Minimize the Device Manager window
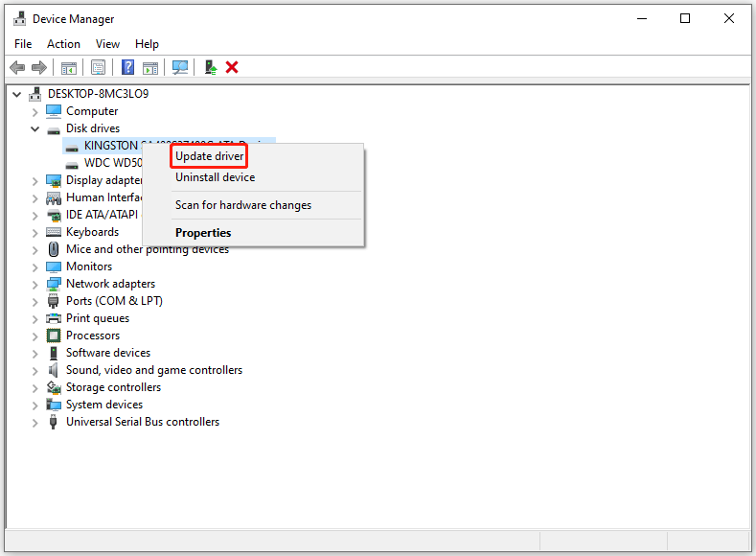This screenshot has width=756, height=556. (x=642, y=19)
